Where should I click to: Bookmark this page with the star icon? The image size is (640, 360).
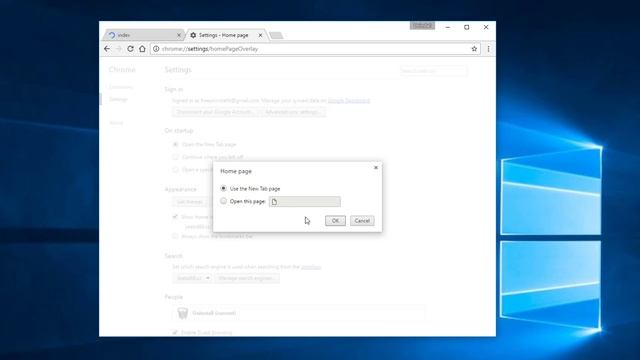474,49
